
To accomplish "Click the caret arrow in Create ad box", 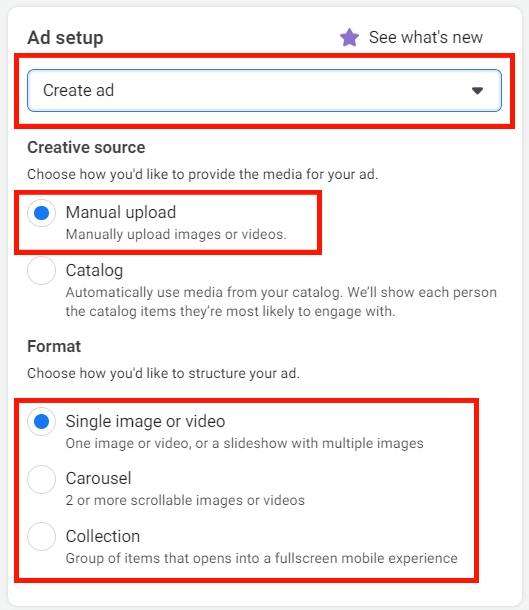I will coord(477,91).
